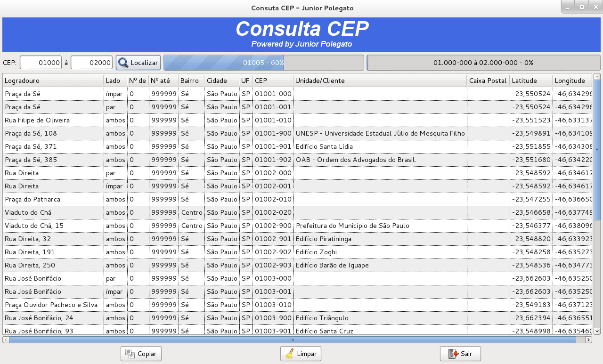Click the Latitude column header
This screenshot has width=603, height=364.
point(530,80)
